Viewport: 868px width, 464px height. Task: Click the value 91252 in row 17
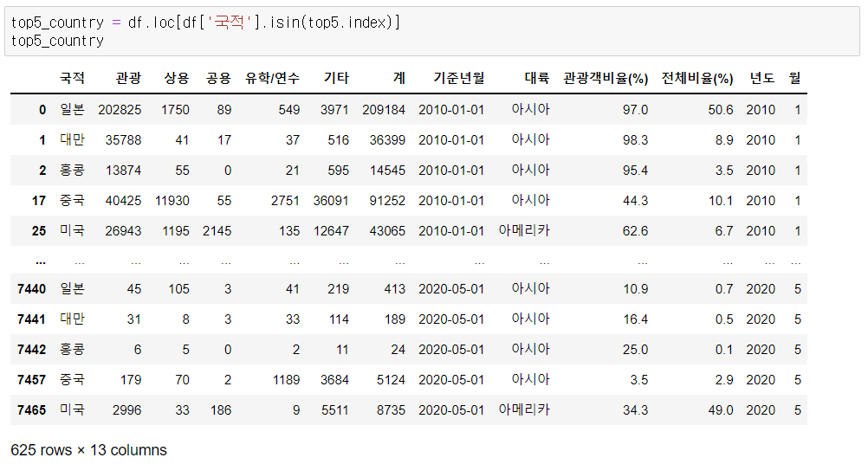(387, 201)
